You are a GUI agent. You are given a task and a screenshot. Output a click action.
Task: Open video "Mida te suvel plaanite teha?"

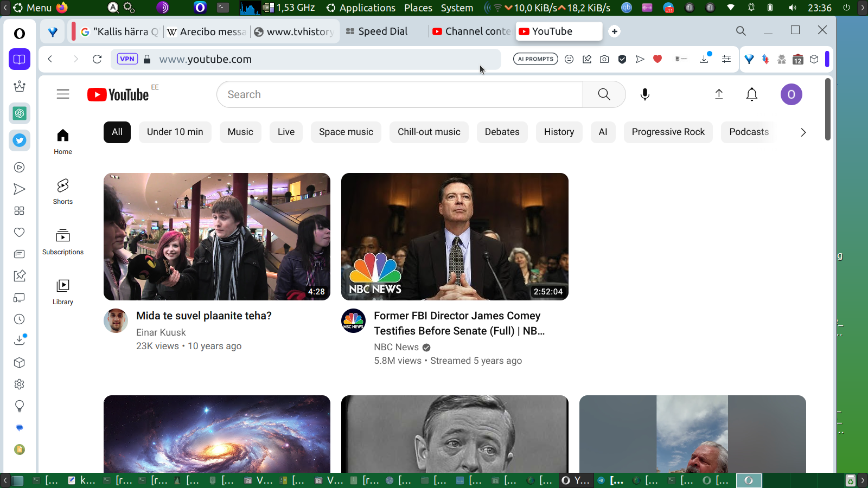click(x=204, y=316)
